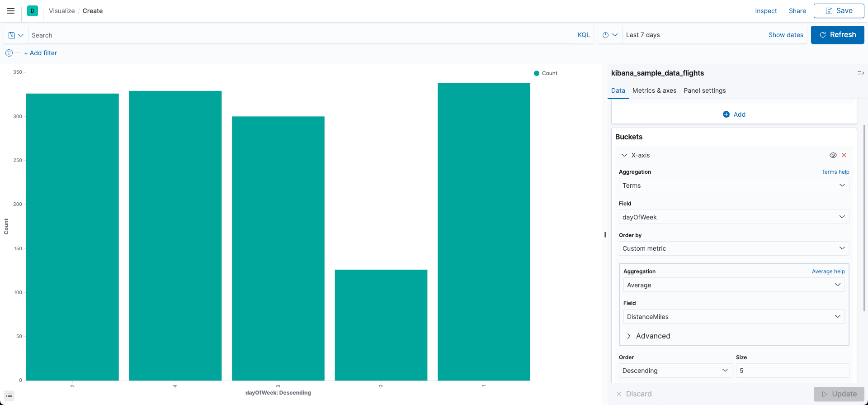Open the Terms help link
This screenshot has height=405, width=868.
tap(835, 172)
